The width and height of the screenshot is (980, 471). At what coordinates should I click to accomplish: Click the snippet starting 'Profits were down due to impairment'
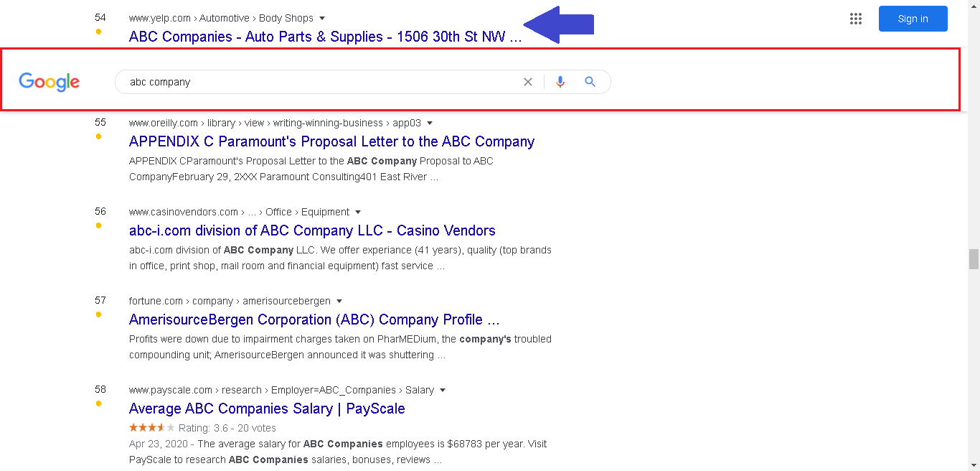(x=340, y=347)
